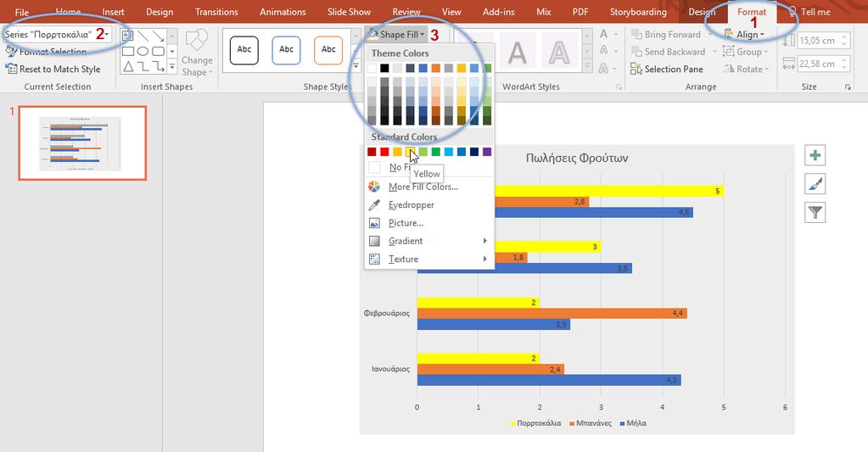
Task: Click the Selection Pane button
Action: [x=667, y=70]
